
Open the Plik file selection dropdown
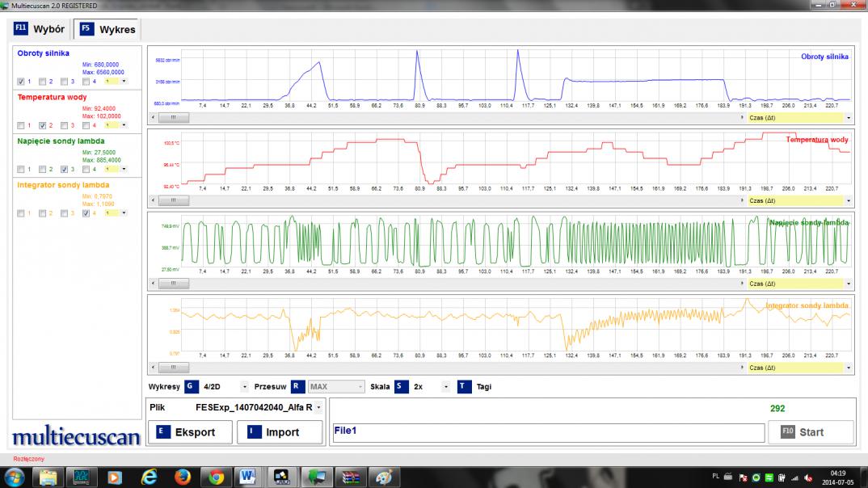[318, 408]
